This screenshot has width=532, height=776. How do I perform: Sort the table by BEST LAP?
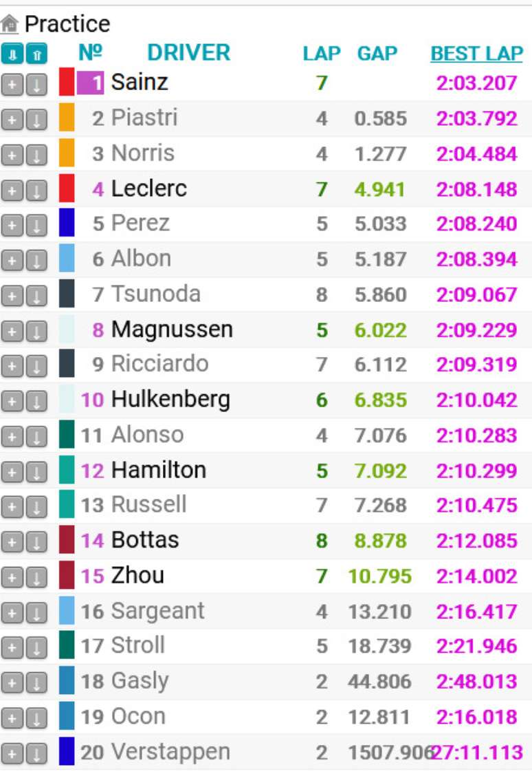click(x=477, y=52)
